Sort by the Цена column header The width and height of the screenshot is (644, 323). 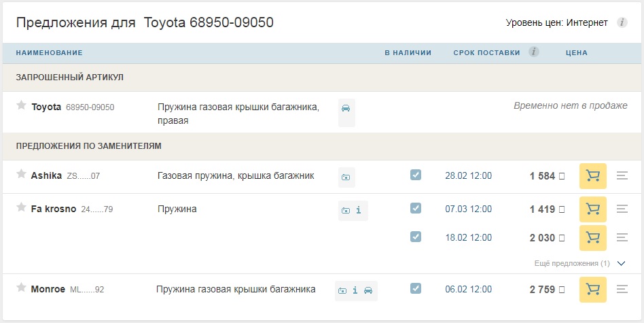pyautogui.click(x=576, y=53)
